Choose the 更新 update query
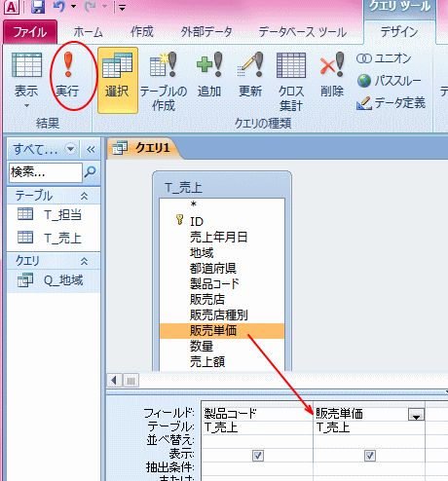 point(250,75)
